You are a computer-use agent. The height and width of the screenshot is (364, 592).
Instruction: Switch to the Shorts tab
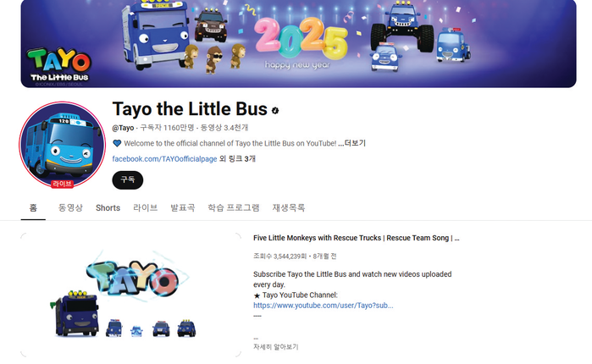(108, 208)
